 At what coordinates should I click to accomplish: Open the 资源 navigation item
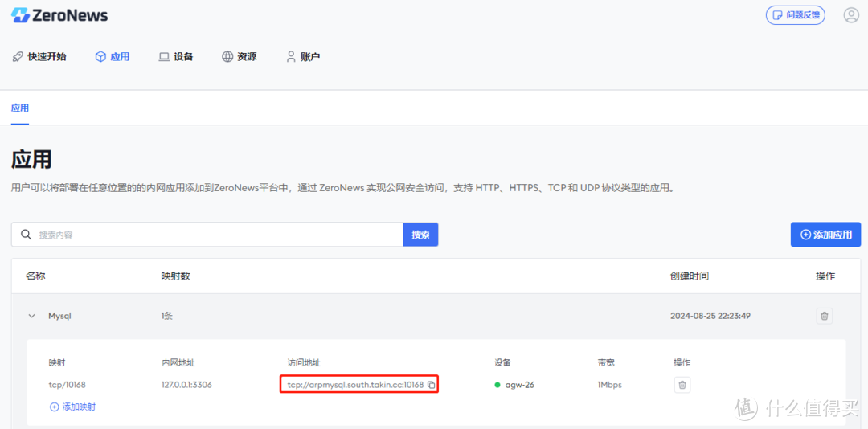[240, 56]
